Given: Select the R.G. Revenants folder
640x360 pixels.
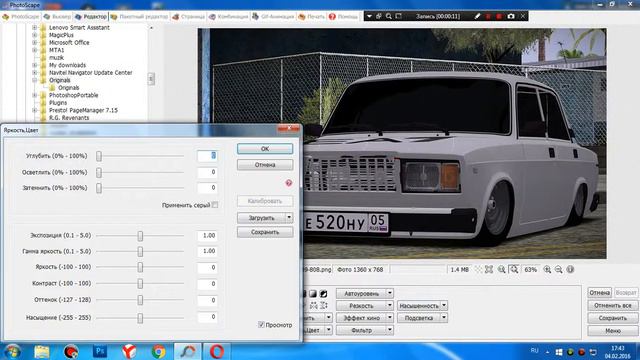Looking at the screenshot, I should point(69,118).
